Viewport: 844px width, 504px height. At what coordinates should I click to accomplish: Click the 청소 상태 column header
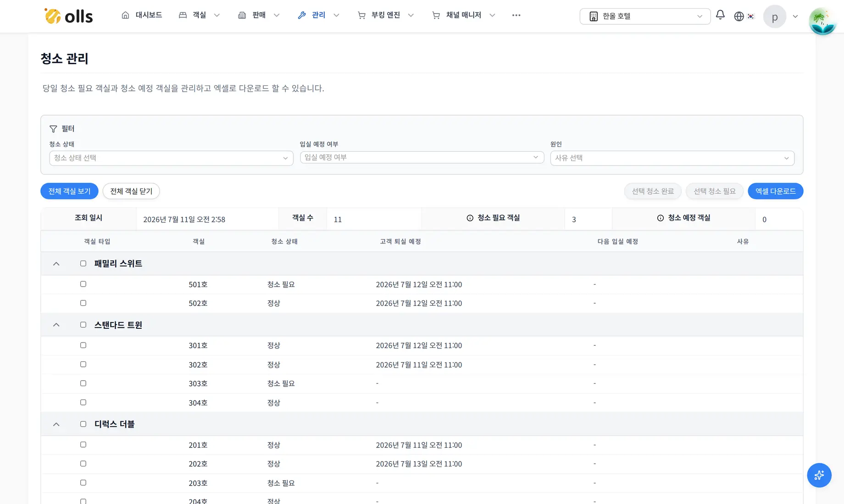pyautogui.click(x=284, y=241)
